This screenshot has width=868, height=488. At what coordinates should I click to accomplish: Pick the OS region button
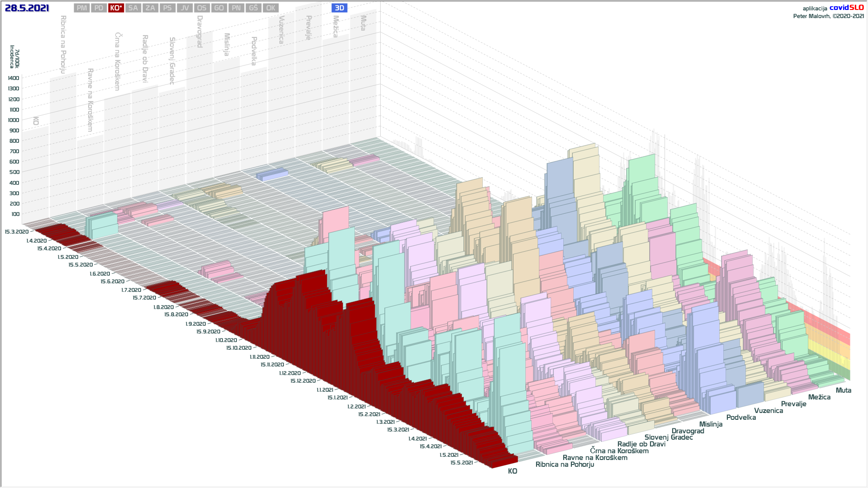pyautogui.click(x=202, y=8)
